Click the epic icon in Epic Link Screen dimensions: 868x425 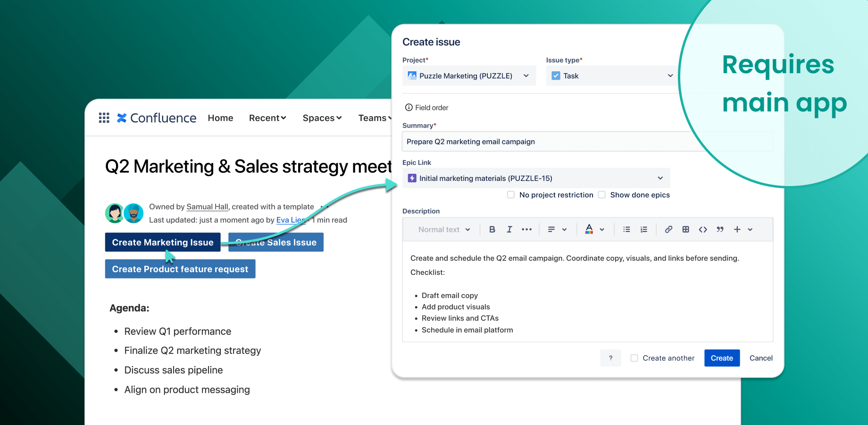pos(412,178)
